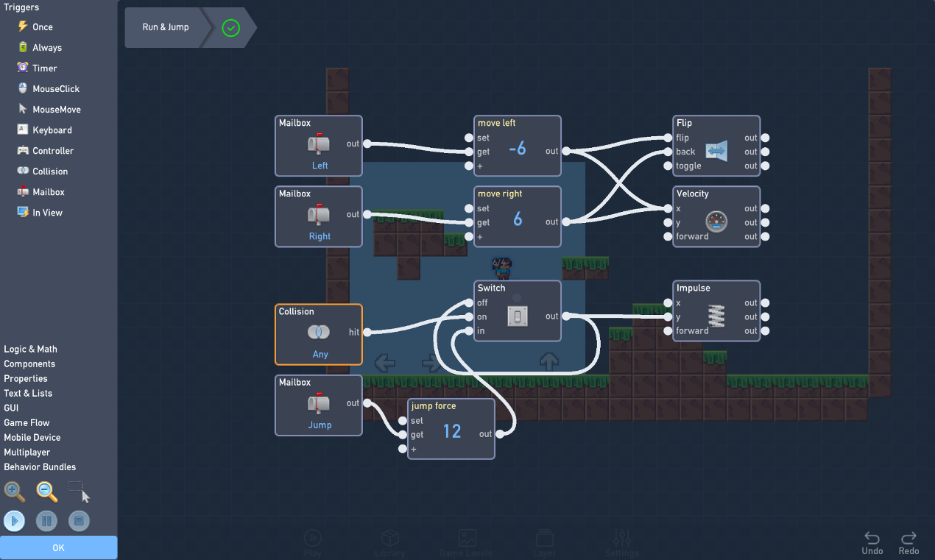935x560 pixels.
Task: Select the Keyboard trigger in the sidebar
Action: click(x=47, y=130)
